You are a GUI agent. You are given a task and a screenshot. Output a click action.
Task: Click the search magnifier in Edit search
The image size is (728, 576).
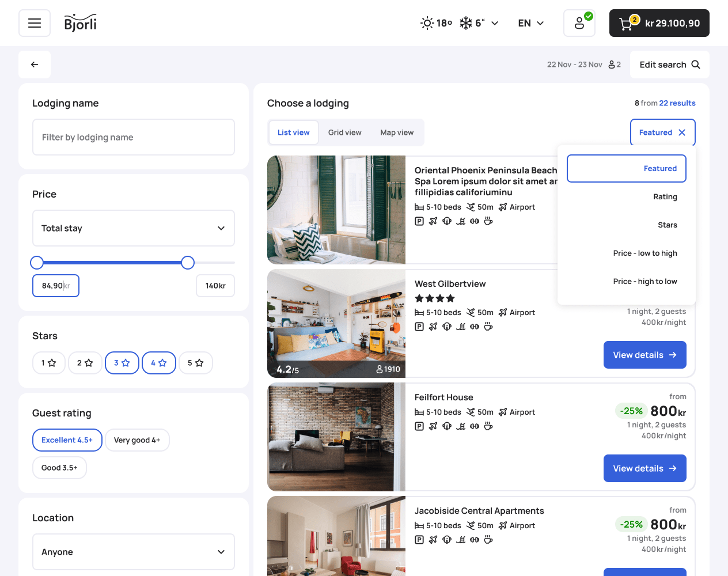[696, 65]
